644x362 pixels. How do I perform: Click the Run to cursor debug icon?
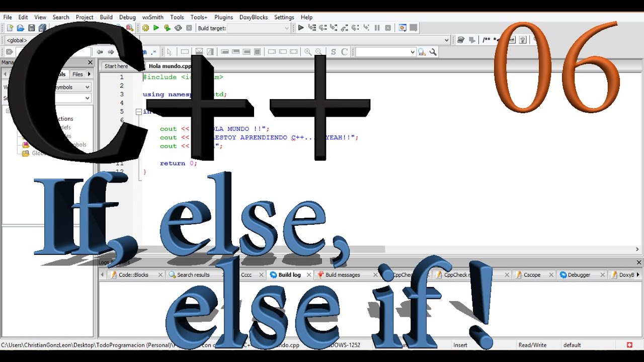coord(312,28)
